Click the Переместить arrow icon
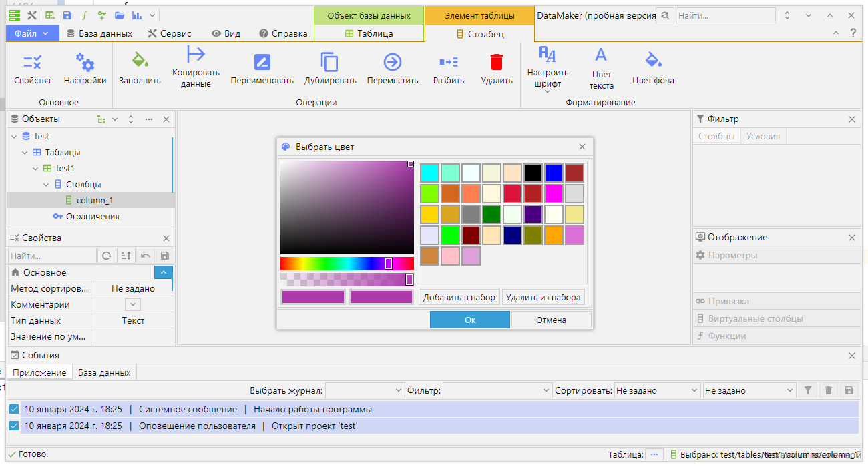The image size is (868, 467). (x=392, y=62)
